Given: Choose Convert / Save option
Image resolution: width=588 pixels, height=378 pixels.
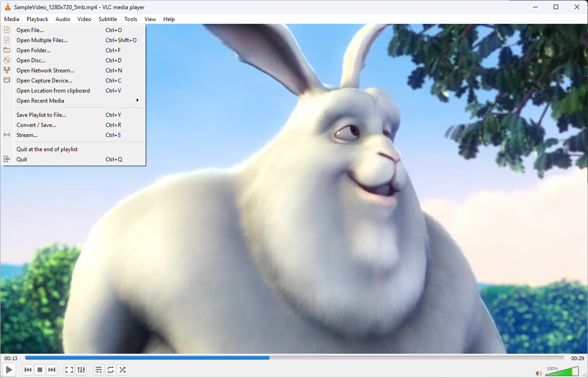Looking at the screenshot, I should [36, 125].
